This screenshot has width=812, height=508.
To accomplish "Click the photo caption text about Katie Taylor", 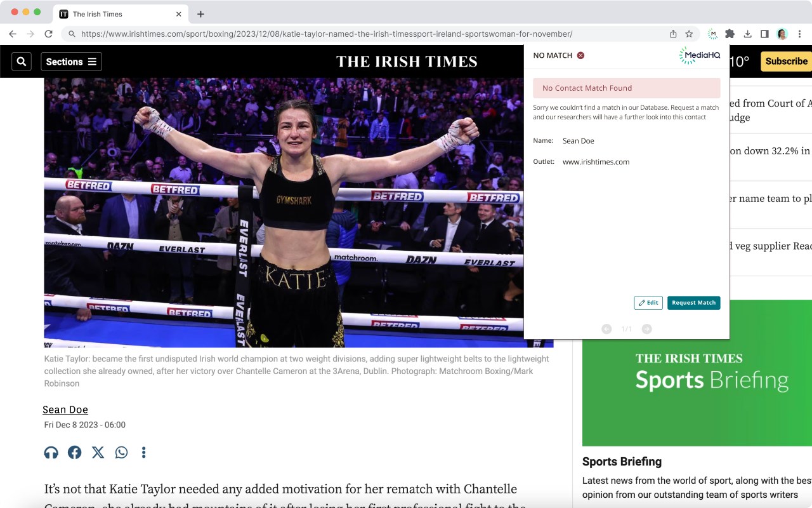I will (x=296, y=371).
